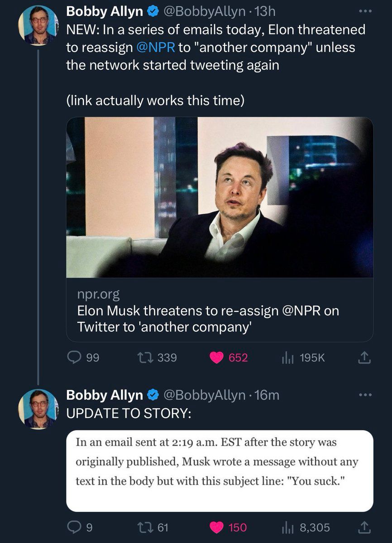Reply to the first tweet with 99 comments
The image size is (392, 543).
point(74,357)
